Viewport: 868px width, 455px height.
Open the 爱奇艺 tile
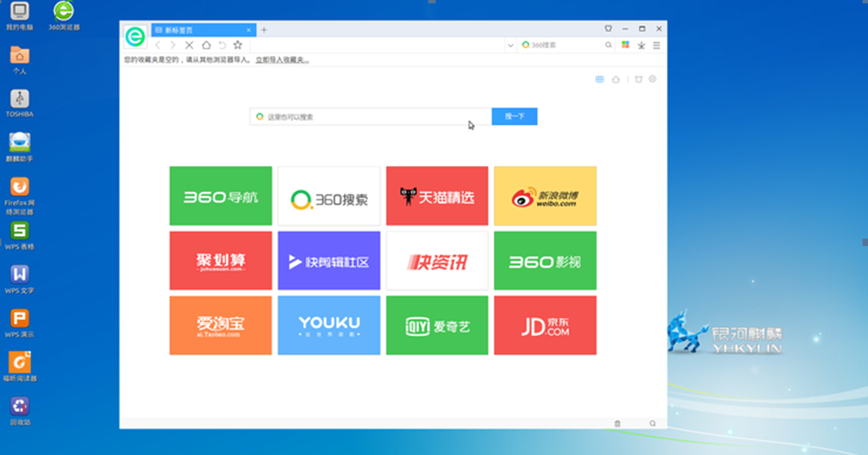tap(437, 325)
